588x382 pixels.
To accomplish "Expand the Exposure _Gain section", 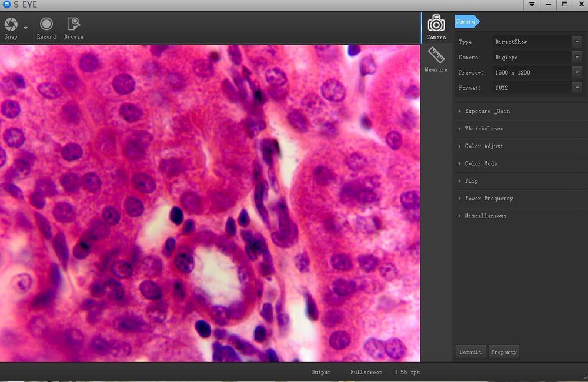I will 487,112.
